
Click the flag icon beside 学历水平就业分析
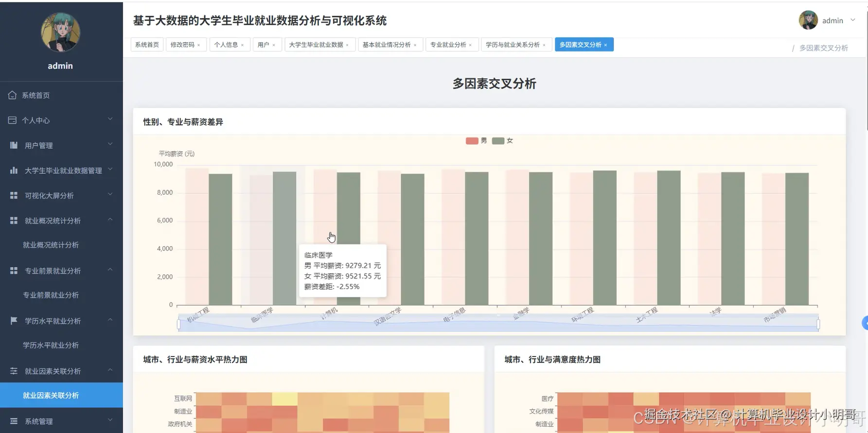pos(14,321)
